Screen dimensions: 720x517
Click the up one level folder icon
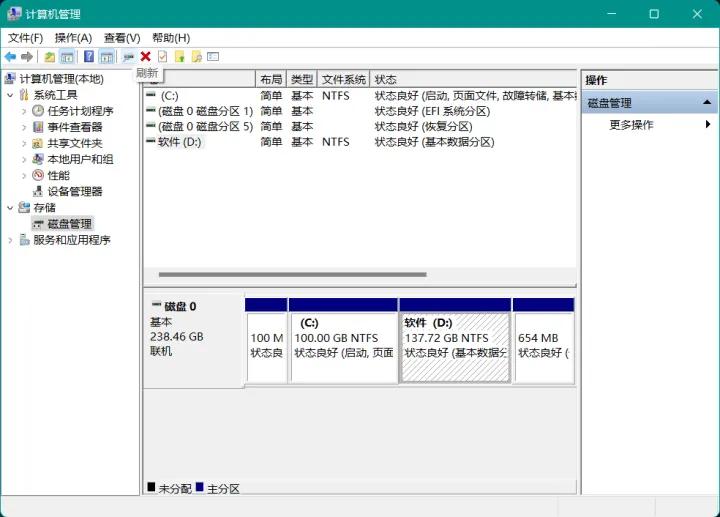click(50, 57)
